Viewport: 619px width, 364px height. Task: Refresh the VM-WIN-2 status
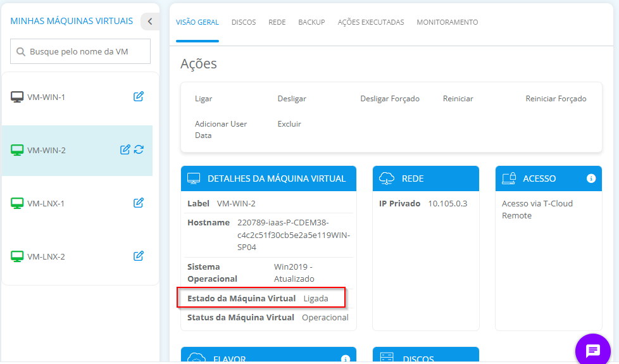point(139,149)
